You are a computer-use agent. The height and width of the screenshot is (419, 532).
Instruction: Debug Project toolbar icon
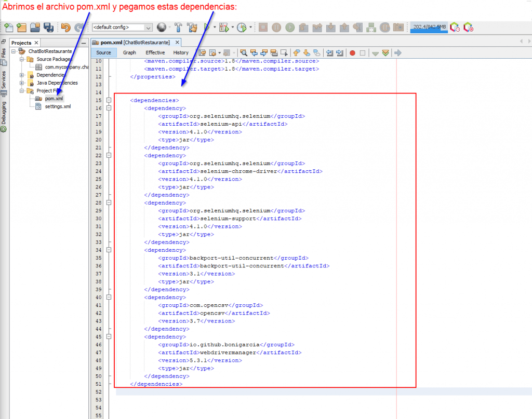[224, 28]
